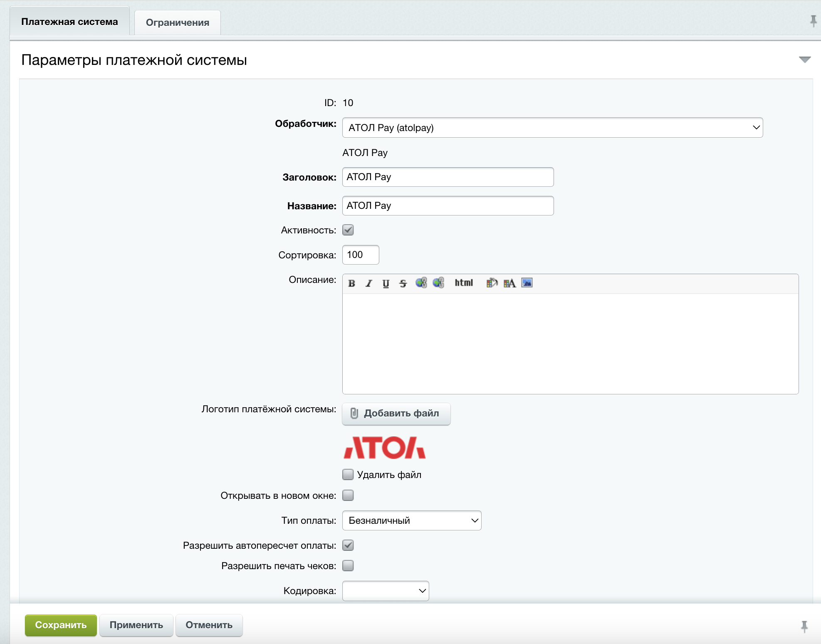Apply strikethrough in description toolbar

click(403, 283)
